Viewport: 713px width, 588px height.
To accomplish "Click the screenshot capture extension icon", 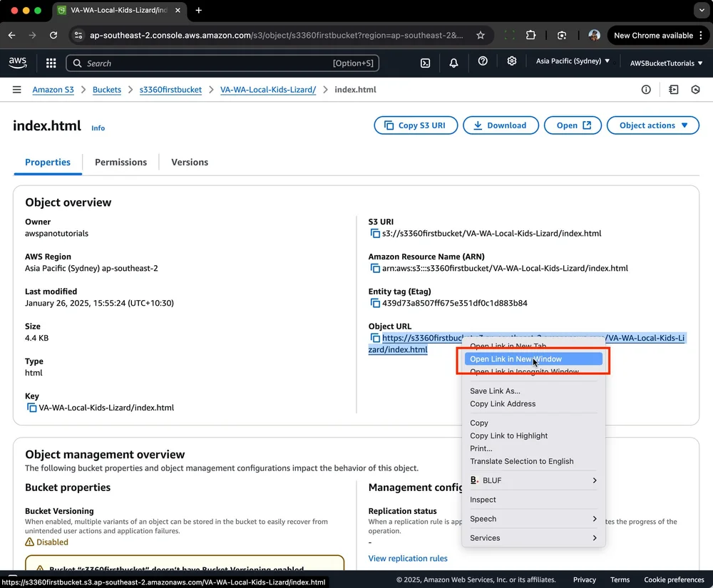I will 562,36.
